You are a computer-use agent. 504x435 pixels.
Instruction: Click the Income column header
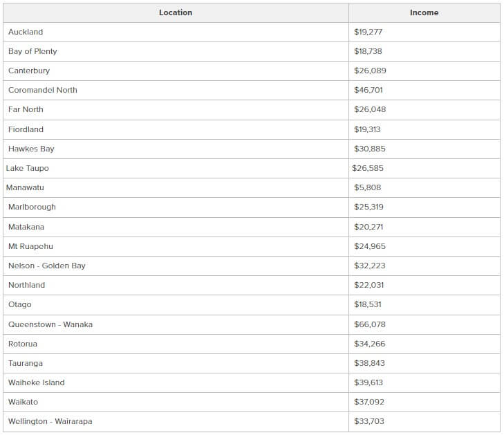(x=424, y=12)
